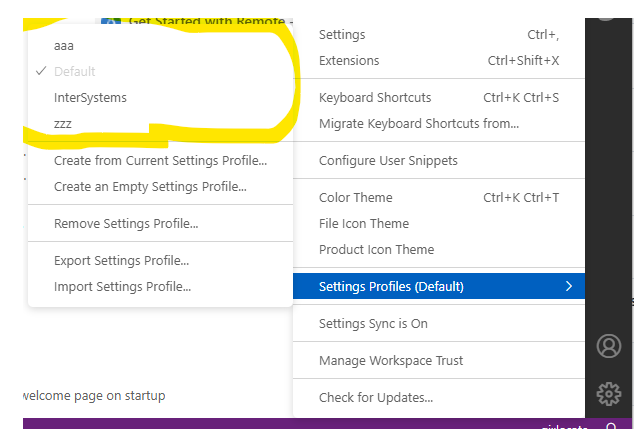
Task: Open Extensions from the menu
Action: pyautogui.click(x=439, y=61)
